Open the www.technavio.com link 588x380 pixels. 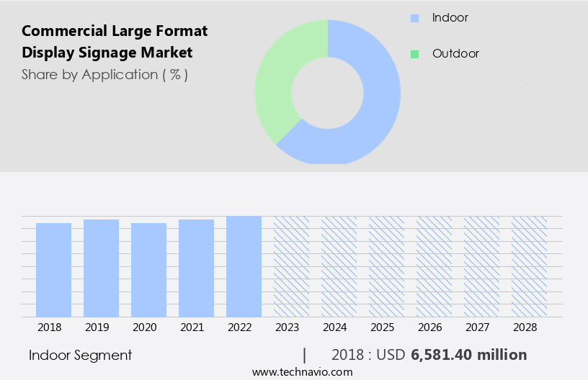[303, 371]
